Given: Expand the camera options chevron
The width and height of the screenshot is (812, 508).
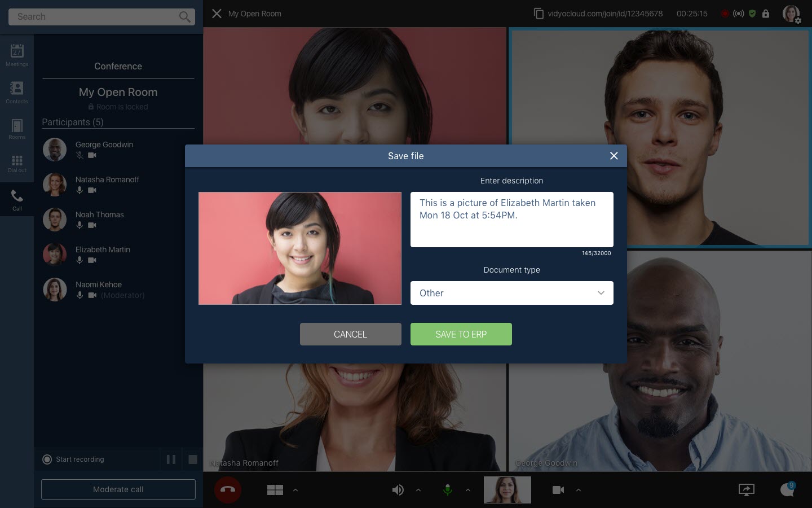Looking at the screenshot, I should (x=579, y=490).
